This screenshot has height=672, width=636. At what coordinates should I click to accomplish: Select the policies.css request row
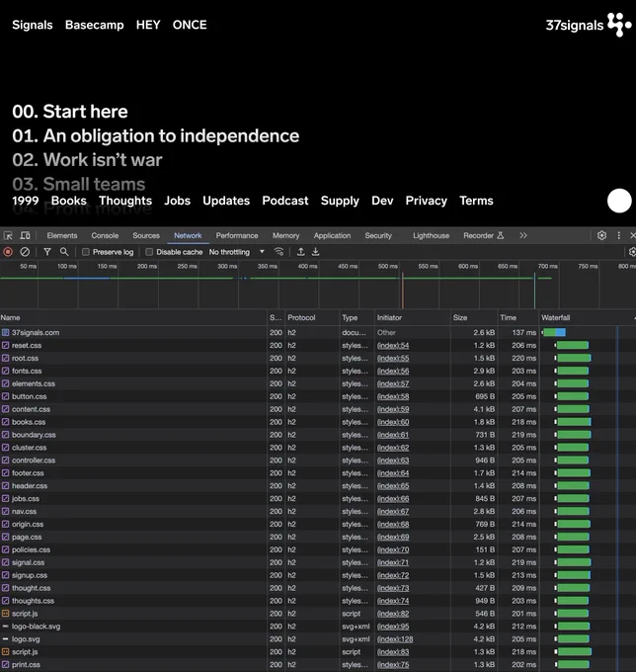tap(318, 549)
